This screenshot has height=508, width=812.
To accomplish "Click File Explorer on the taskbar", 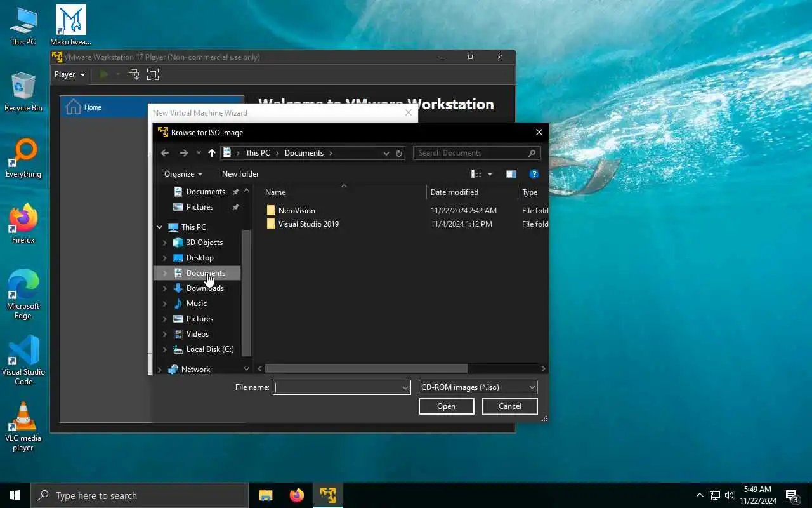I will tap(265, 495).
